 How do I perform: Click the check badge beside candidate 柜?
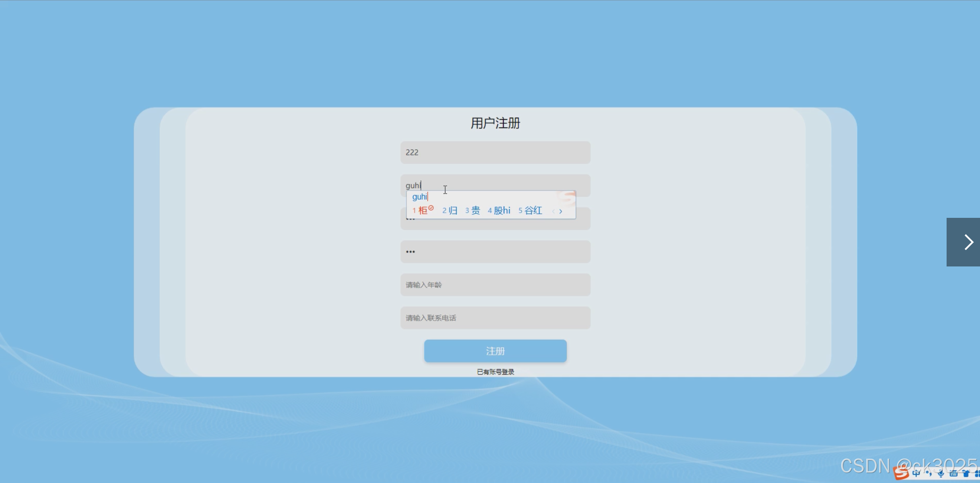coord(431,208)
